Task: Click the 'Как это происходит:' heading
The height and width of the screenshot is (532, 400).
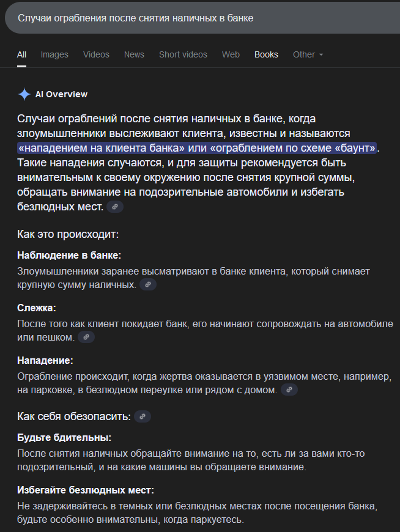Action: click(x=68, y=234)
